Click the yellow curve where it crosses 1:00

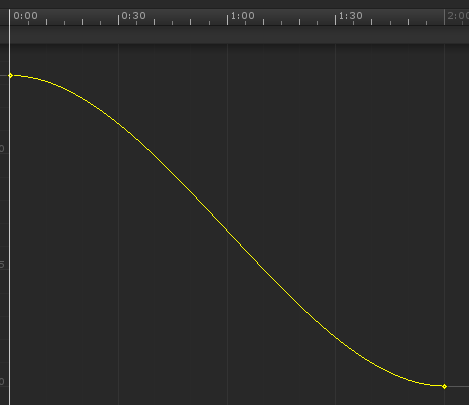tap(227, 231)
